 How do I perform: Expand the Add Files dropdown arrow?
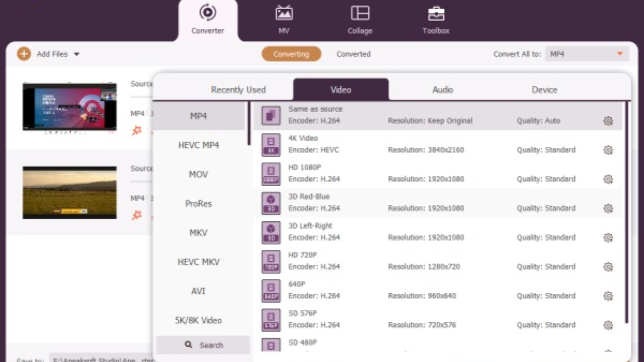point(76,54)
